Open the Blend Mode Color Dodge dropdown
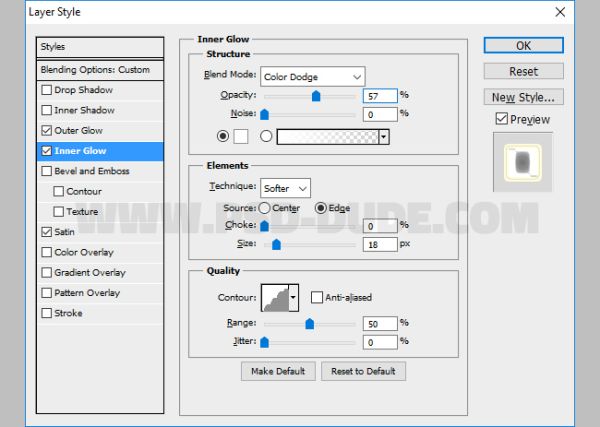The height and width of the screenshot is (427, 600). 313,77
